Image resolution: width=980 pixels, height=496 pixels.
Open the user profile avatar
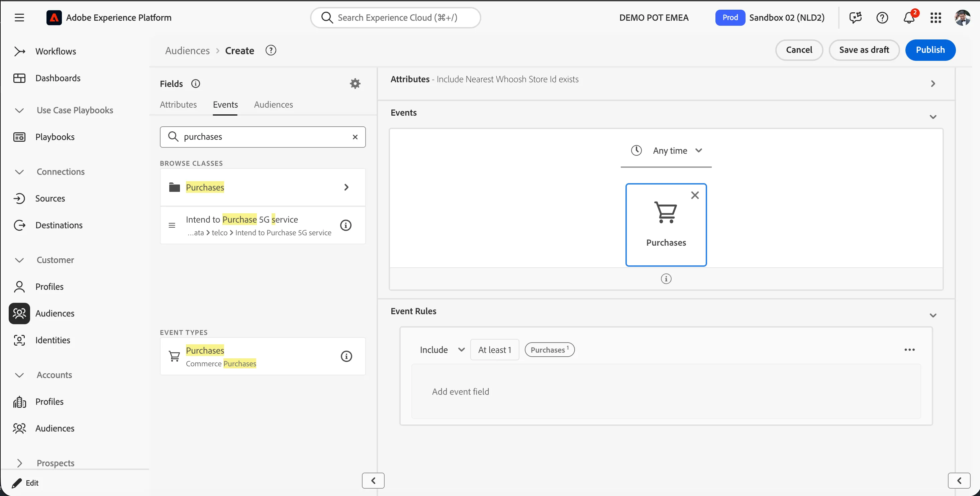coord(962,17)
